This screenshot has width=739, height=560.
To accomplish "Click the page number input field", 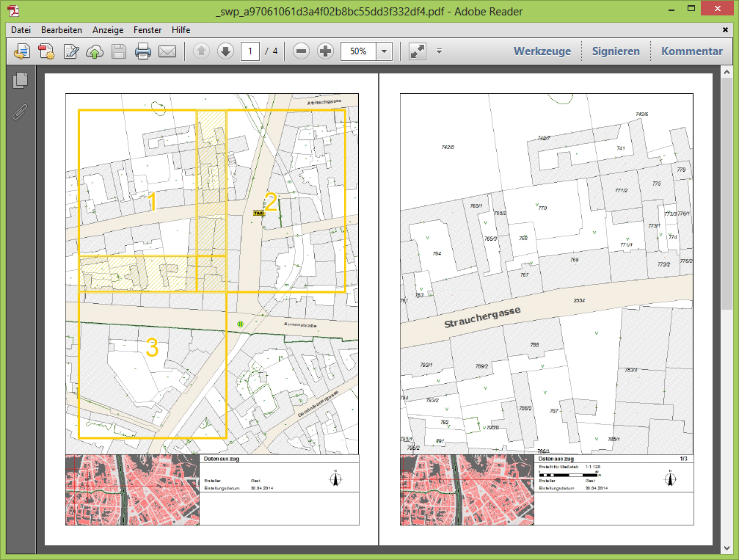I will pyautogui.click(x=250, y=51).
